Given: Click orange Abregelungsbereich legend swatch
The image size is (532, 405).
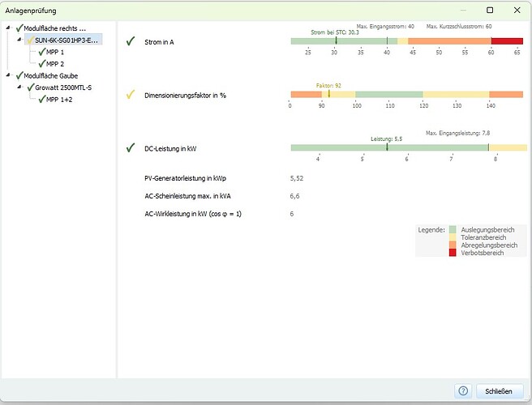Looking at the screenshot, I should coord(453,245).
